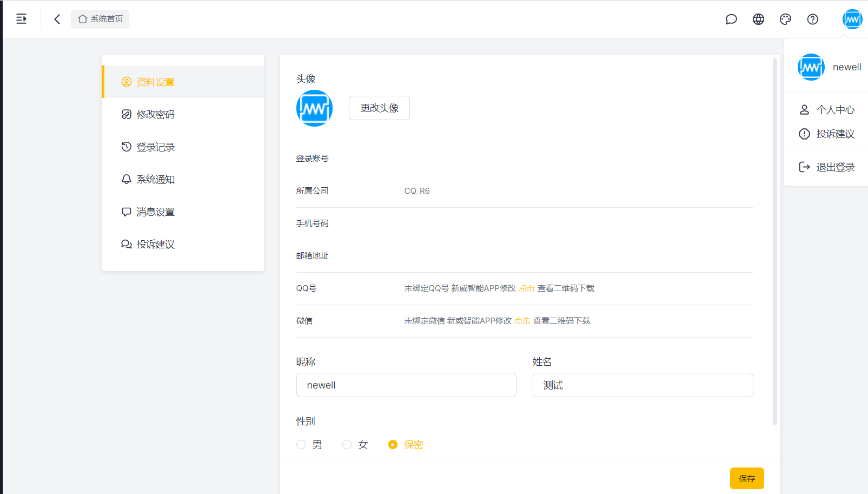Open 投诉建议 in the user dropdown
This screenshot has width=868, height=494.
click(x=826, y=134)
